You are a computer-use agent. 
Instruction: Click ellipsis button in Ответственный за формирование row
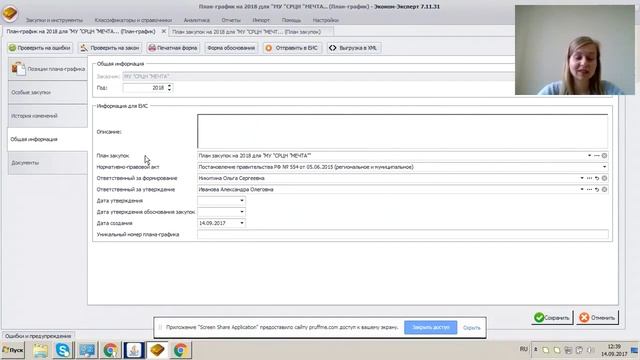point(589,178)
